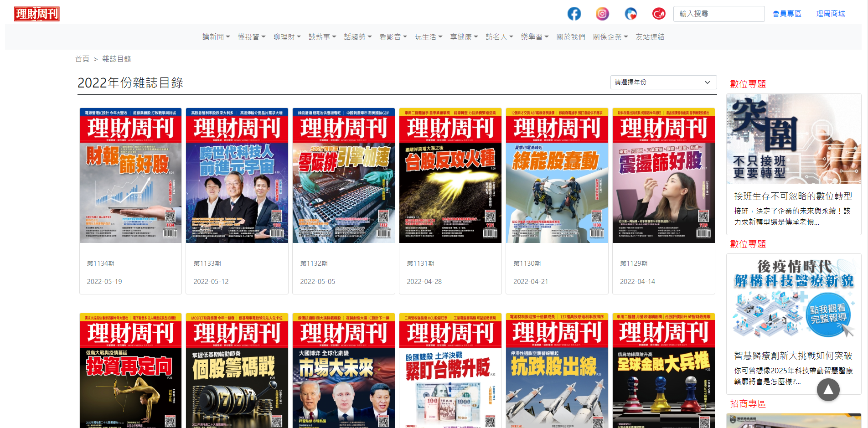Screen dimensions: 868x428
Task: Expand the 話趨勢 menu
Action: point(358,37)
